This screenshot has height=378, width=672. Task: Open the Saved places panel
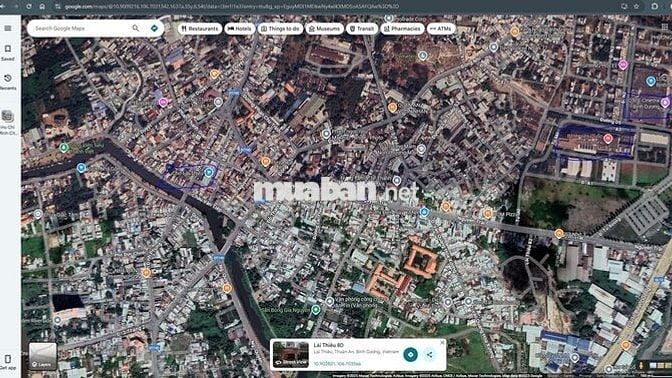click(8, 53)
